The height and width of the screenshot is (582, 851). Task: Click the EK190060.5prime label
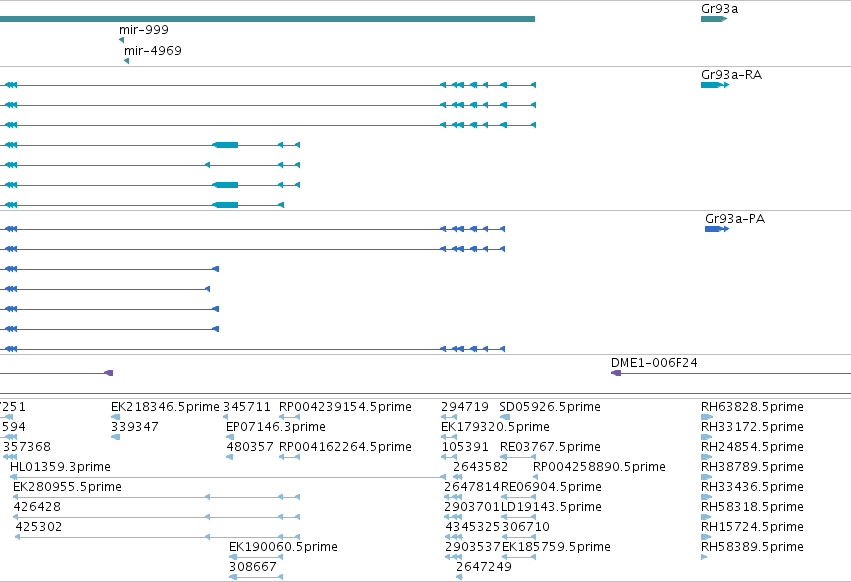pyautogui.click(x=283, y=547)
